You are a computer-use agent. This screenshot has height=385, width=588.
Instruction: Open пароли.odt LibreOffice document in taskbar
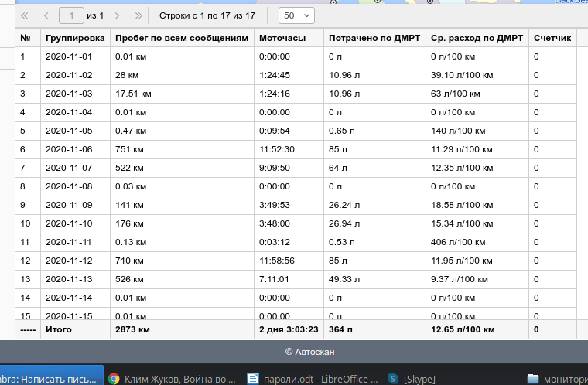(312, 379)
